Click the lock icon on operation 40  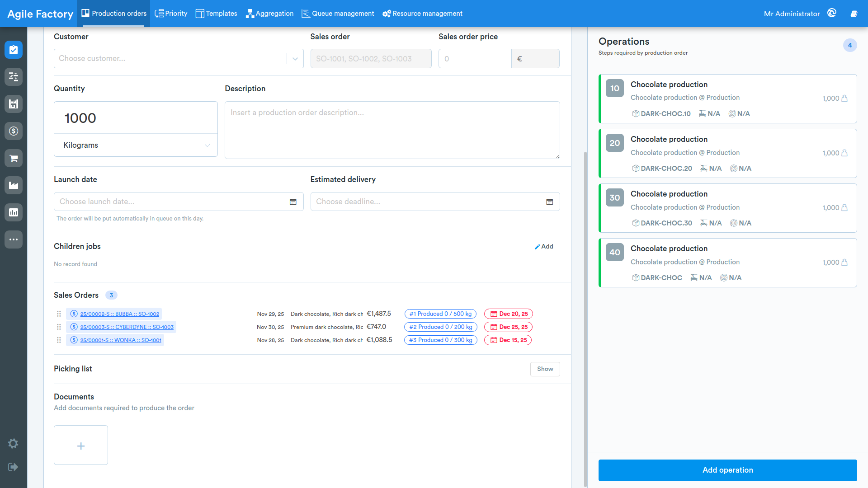coord(844,262)
